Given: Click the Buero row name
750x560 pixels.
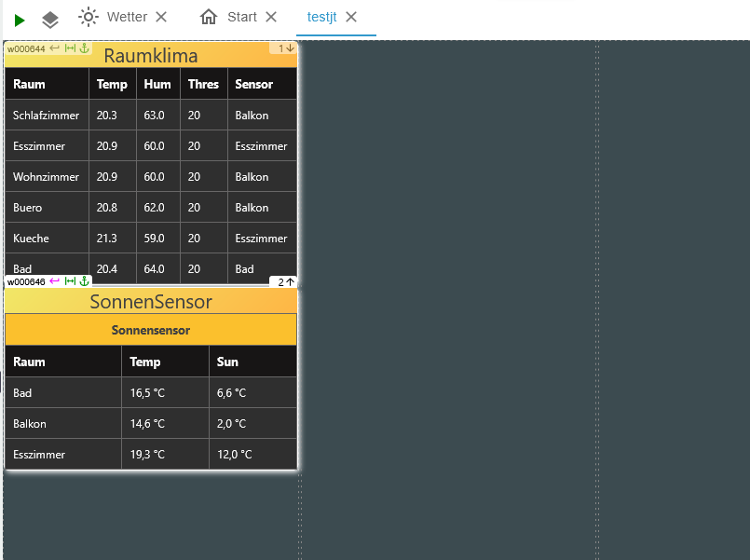Looking at the screenshot, I should (x=27, y=208).
